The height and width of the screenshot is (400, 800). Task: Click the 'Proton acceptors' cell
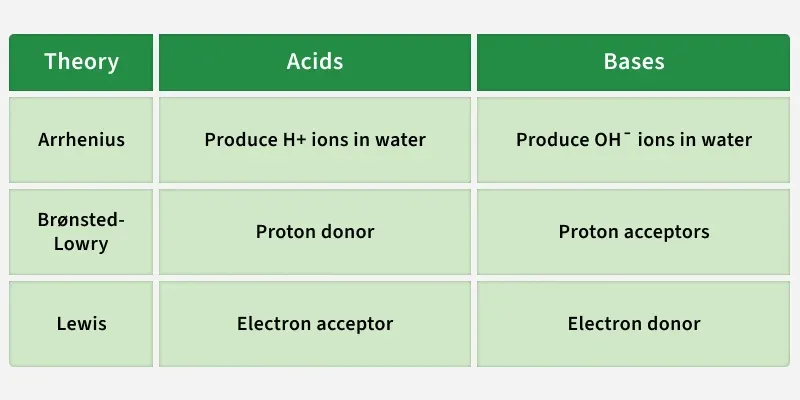[x=633, y=232]
